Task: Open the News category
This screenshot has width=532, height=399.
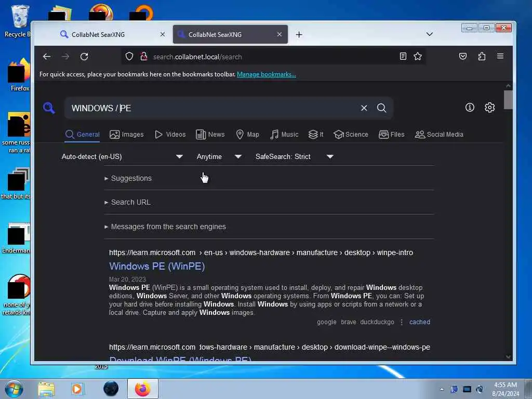Action: [210, 135]
